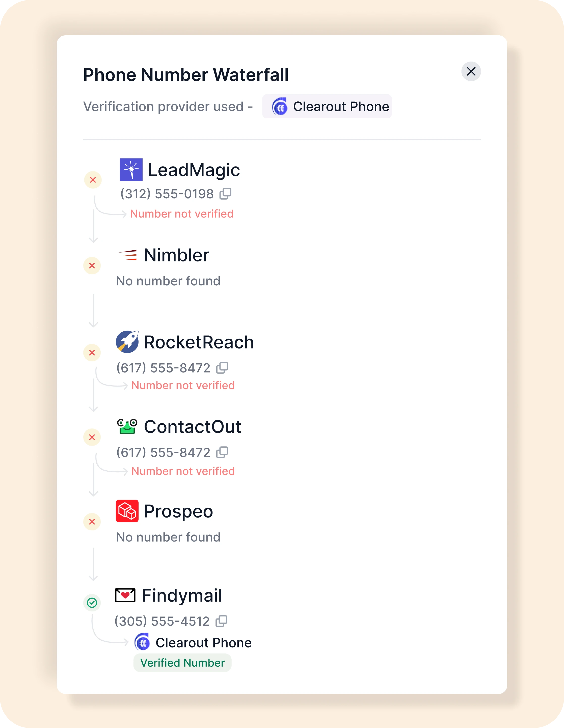Select the (312) 555-0198 phone number
The image size is (564, 728).
click(167, 194)
